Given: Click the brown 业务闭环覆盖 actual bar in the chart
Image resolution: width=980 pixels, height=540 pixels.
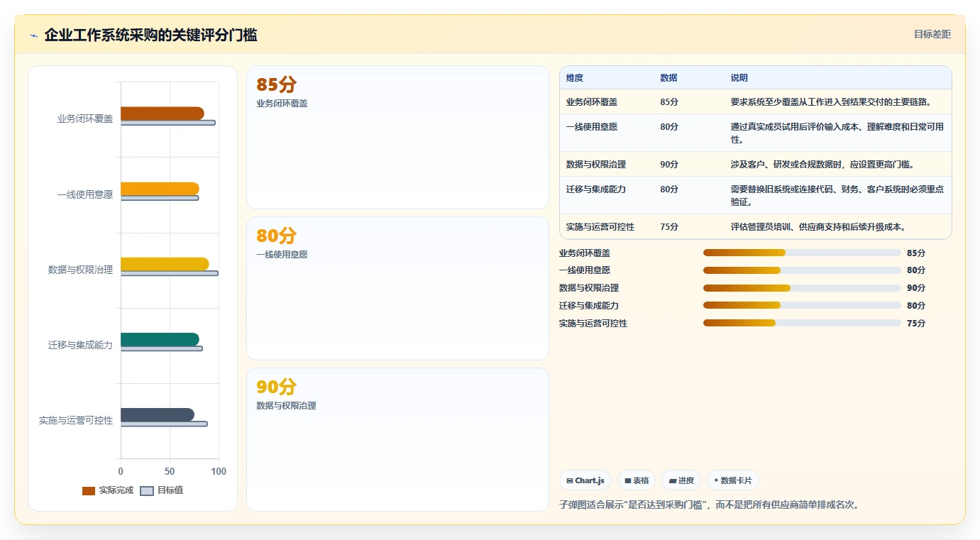Looking at the screenshot, I should coord(163,114).
